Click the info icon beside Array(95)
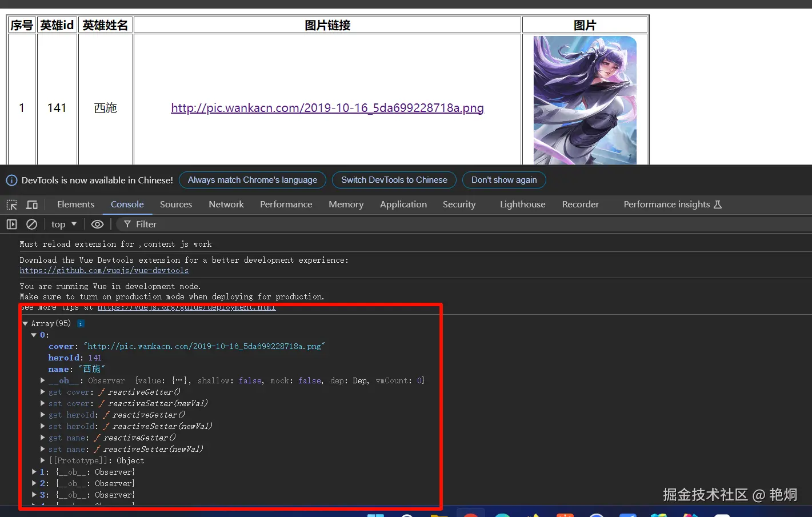Viewport: 812px width, 517px height. 81,324
